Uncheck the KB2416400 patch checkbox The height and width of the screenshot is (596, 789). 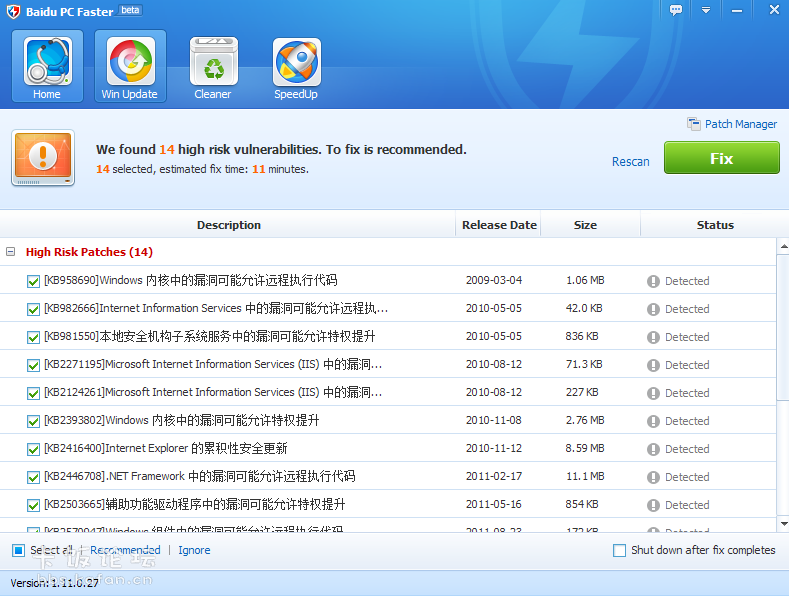point(33,449)
